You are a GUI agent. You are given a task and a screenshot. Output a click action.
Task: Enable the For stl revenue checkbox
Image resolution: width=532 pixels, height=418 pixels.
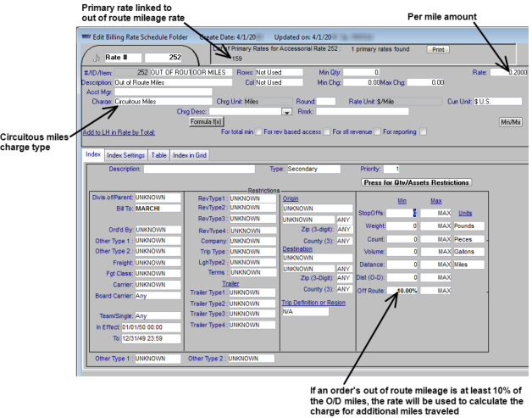[377, 131]
